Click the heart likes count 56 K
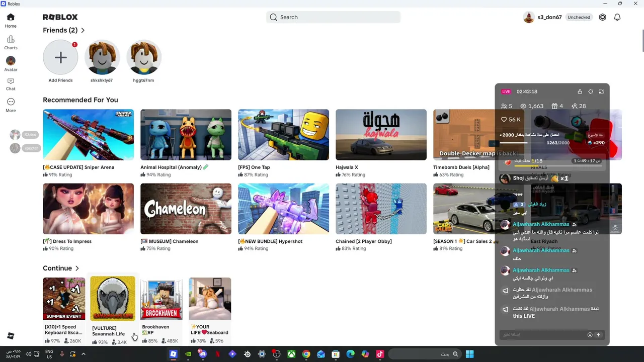This screenshot has height=362, width=644. click(511, 120)
